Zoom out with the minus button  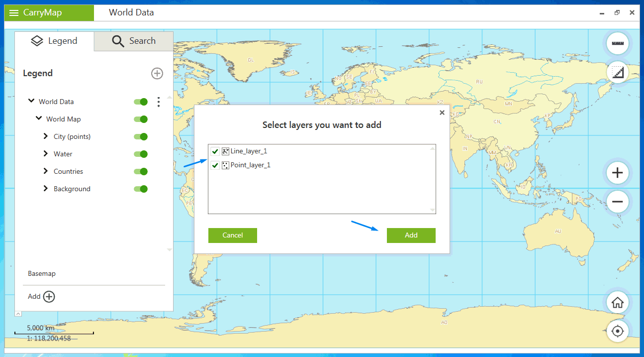click(x=618, y=202)
